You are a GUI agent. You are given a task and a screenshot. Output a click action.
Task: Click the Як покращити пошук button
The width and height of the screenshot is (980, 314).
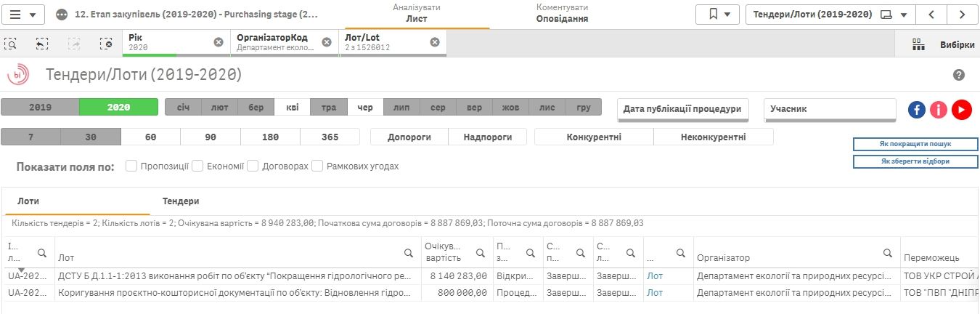click(915, 144)
